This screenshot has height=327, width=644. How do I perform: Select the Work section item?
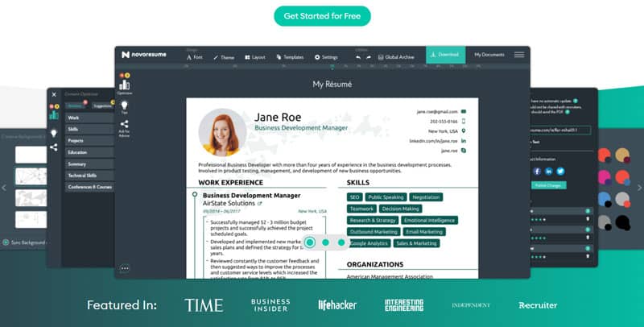[x=89, y=118]
